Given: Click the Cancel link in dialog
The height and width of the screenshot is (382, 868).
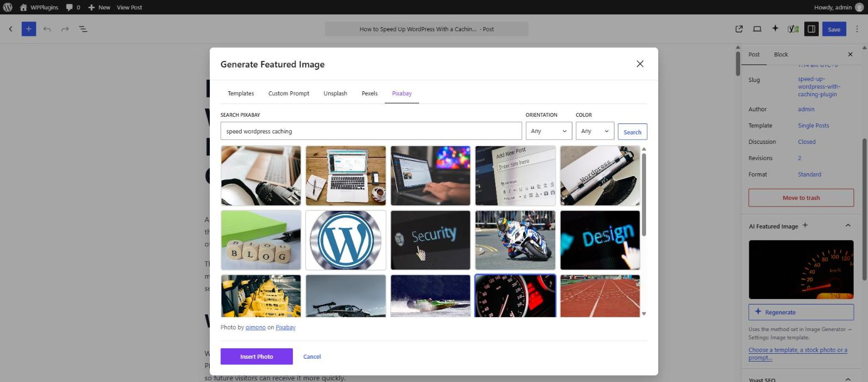Looking at the screenshot, I should [312, 357].
